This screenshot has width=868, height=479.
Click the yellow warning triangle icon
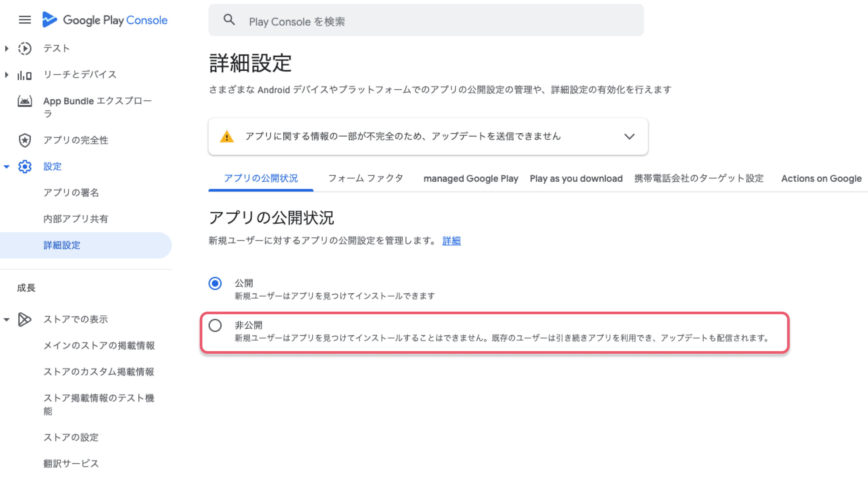point(227,137)
